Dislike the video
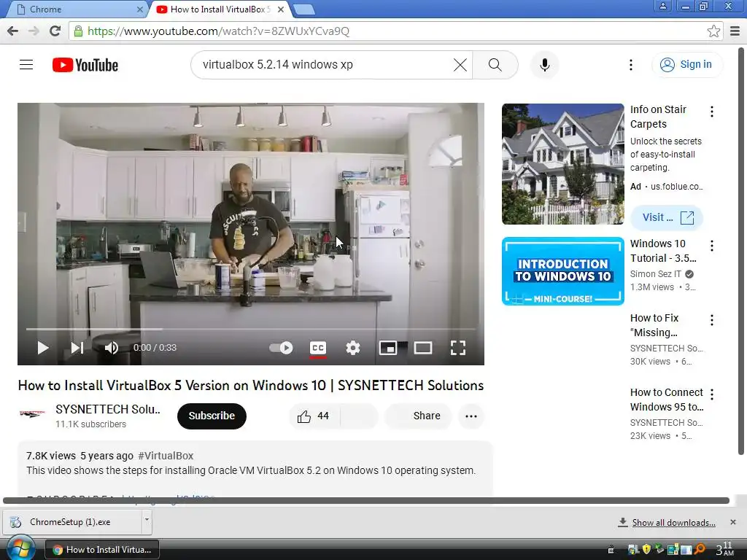Image resolution: width=747 pixels, height=560 pixels. 359,416
